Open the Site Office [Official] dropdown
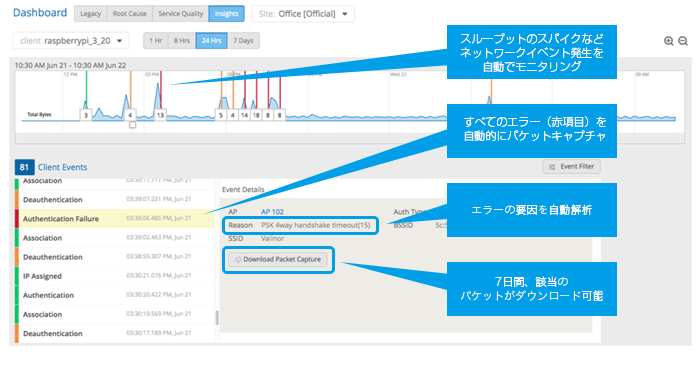This screenshot has height=380, width=700. 303,14
